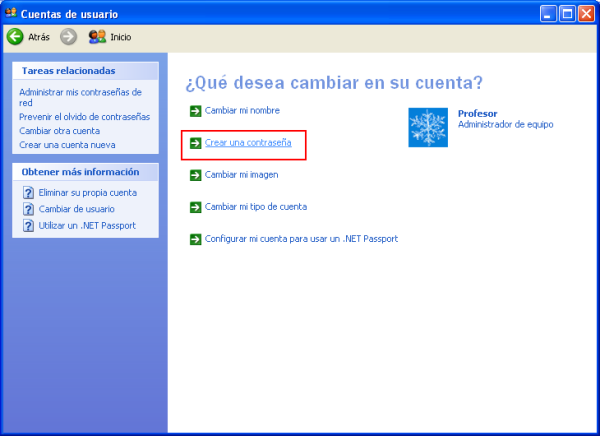Open the Cambiar mi tipo de cuenta link

coord(255,207)
